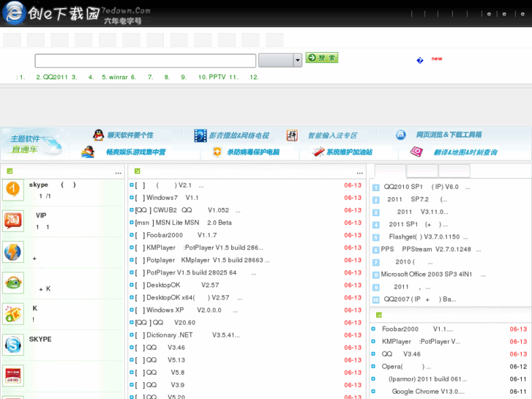Open Iparmor 2011 build 061 entry
The image size is (532, 399).
tap(427, 379)
